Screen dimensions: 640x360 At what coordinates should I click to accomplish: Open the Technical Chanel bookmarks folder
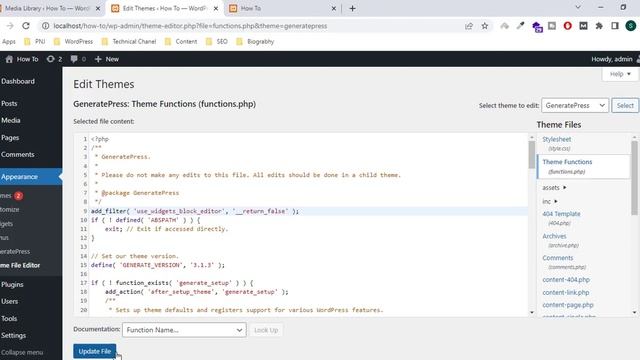point(129,42)
